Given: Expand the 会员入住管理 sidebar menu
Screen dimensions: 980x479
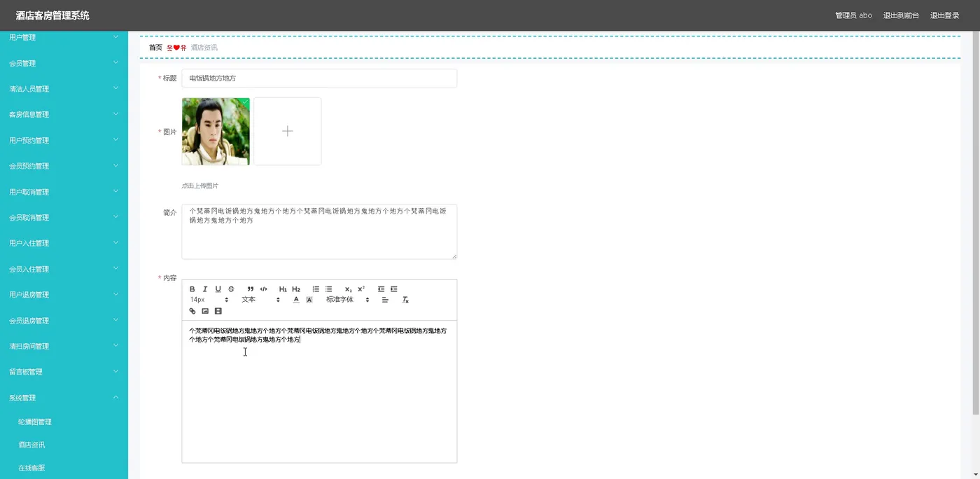Looking at the screenshot, I should 64,269.
